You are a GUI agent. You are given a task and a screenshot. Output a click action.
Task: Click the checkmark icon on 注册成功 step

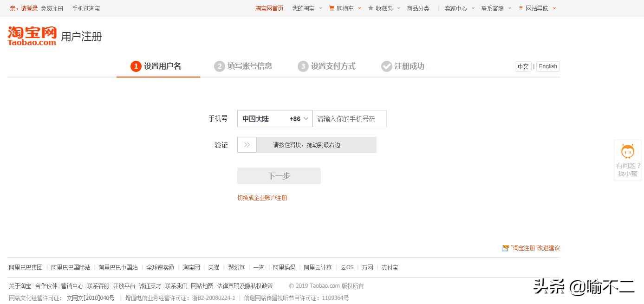387,66
